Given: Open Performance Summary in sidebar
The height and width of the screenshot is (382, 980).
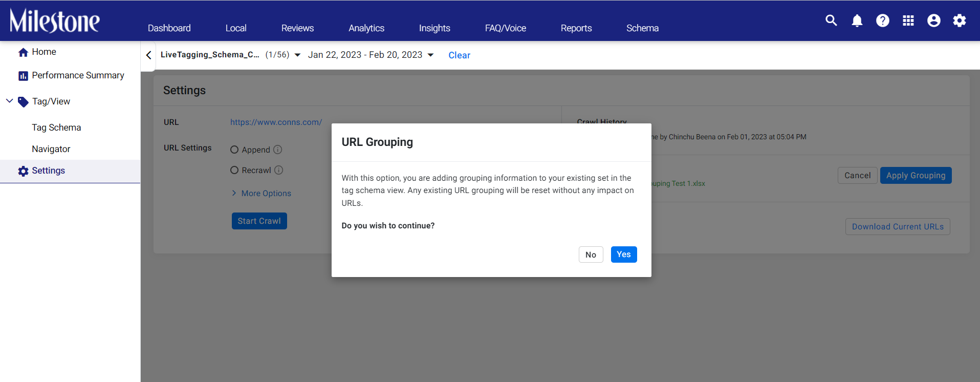Looking at the screenshot, I should [x=78, y=75].
